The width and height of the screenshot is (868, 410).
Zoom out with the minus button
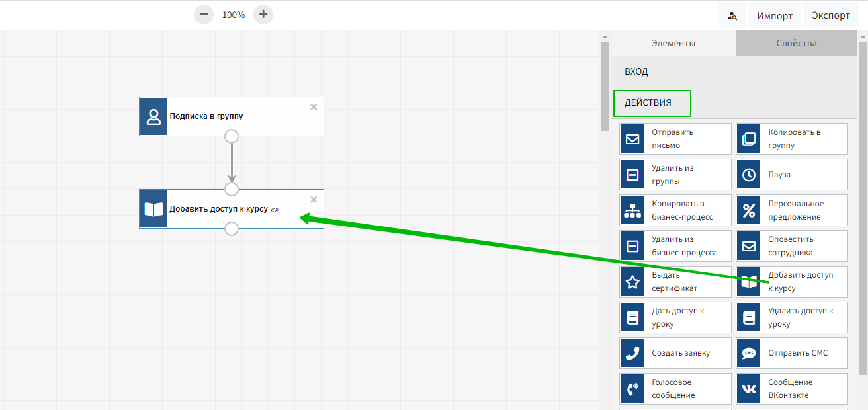point(204,14)
